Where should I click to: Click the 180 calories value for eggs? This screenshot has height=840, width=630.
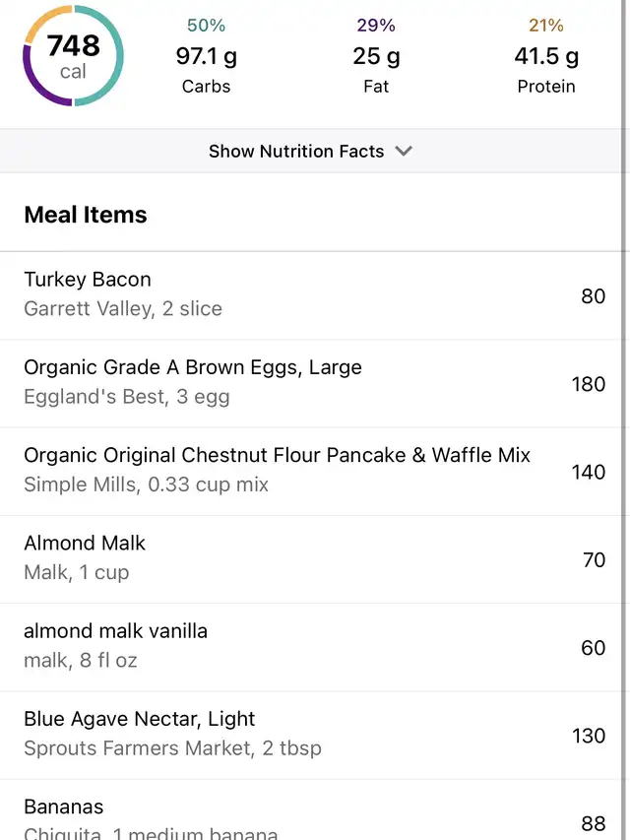tap(589, 384)
